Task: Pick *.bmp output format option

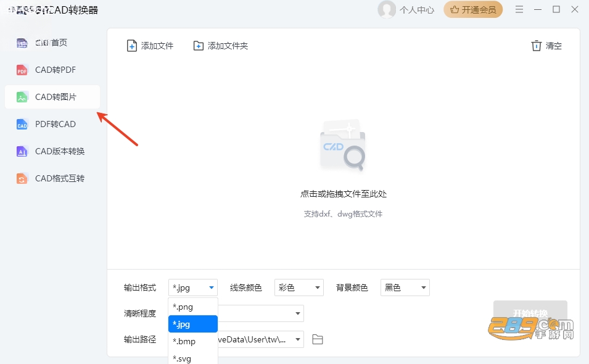Action: pos(193,341)
